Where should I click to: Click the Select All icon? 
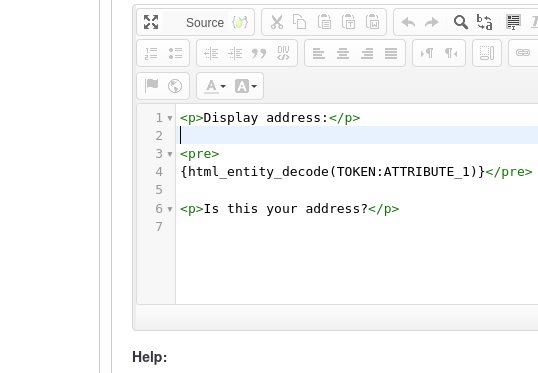pyautogui.click(x=513, y=22)
